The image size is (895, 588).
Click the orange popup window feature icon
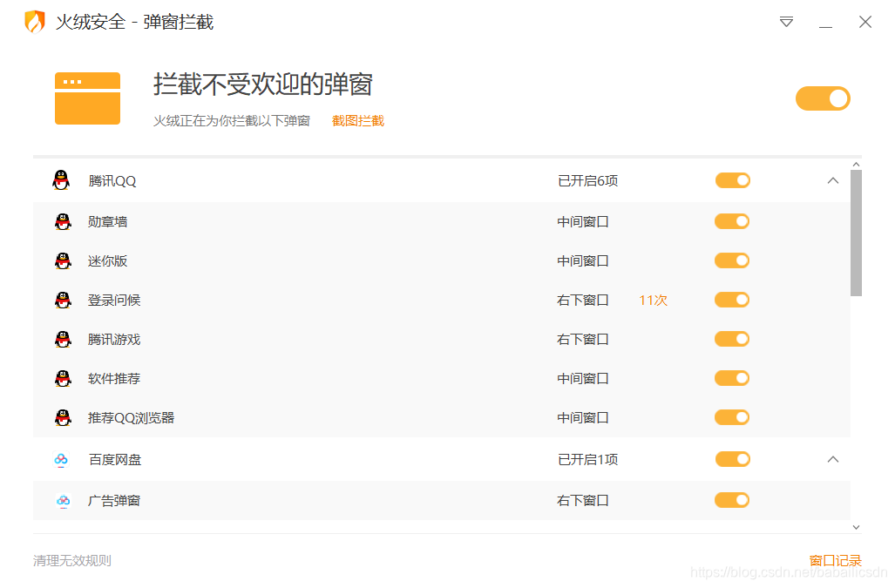(87, 98)
